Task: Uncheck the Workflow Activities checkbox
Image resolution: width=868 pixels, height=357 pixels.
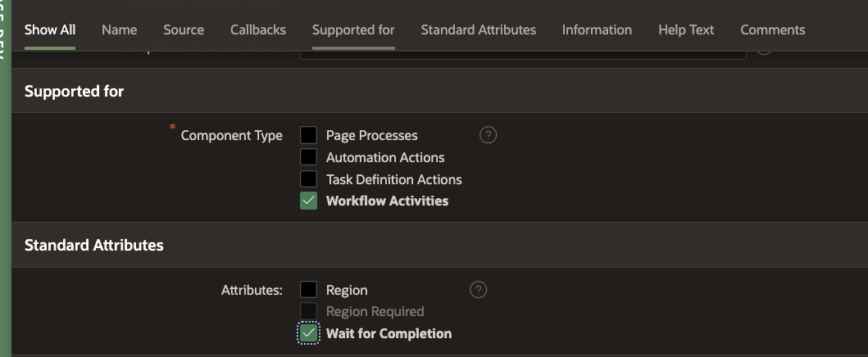Action: point(308,201)
